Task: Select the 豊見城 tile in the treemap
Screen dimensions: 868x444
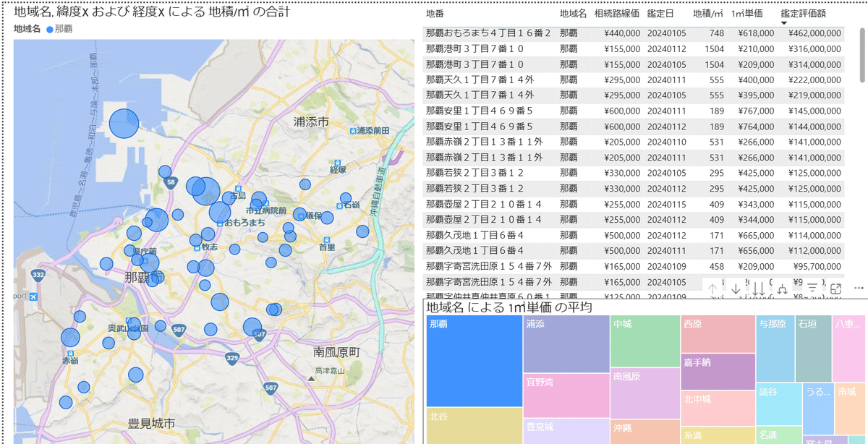Action: coord(566,431)
